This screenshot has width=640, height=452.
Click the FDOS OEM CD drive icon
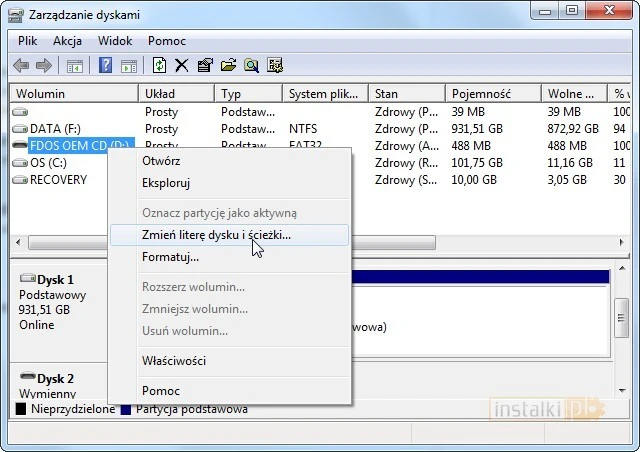coord(20,145)
